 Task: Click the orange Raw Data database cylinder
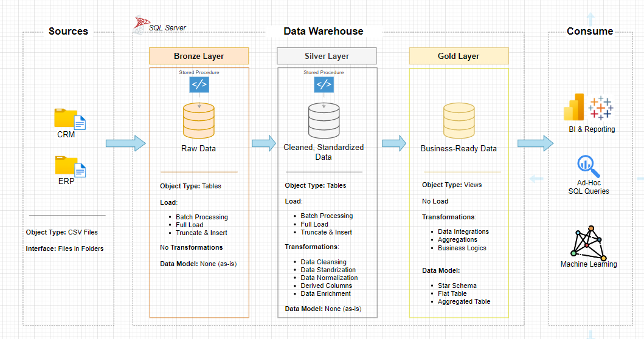click(199, 120)
